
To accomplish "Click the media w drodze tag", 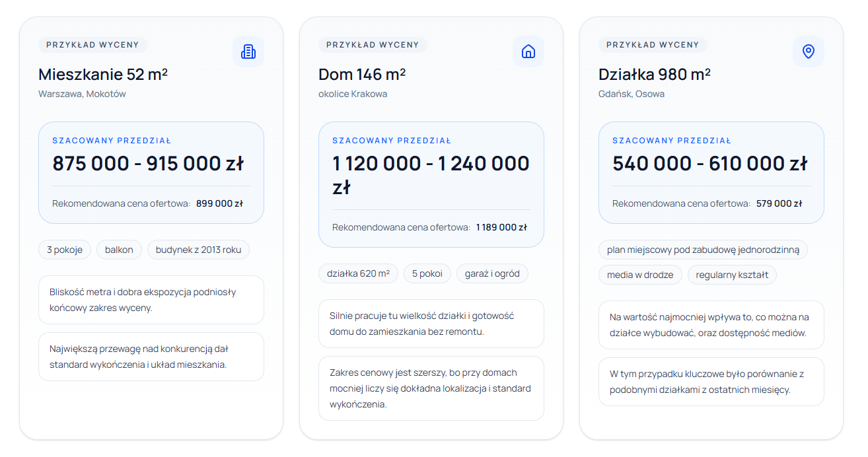I will click(640, 275).
